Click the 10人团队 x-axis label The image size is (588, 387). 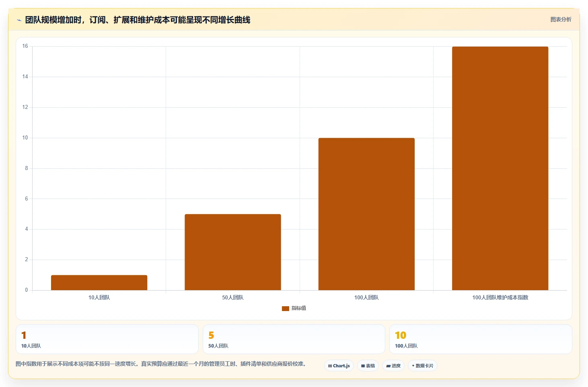99,297
